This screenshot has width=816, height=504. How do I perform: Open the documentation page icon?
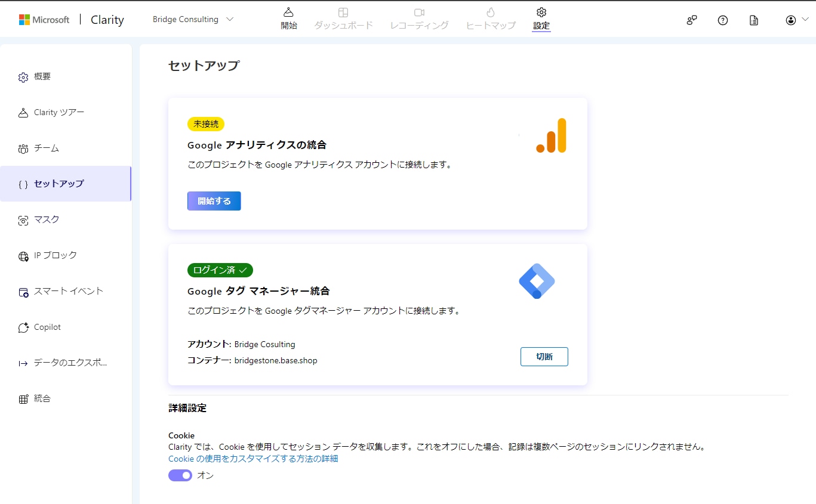(754, 20)
